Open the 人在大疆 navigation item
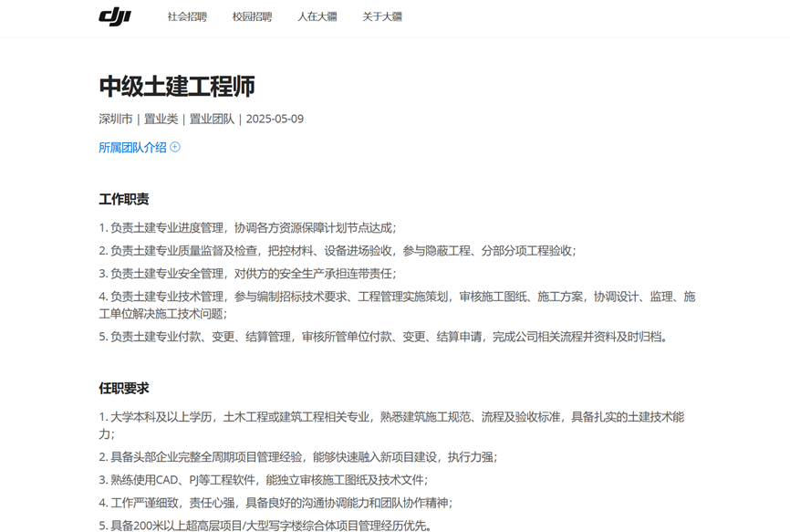This screenshot has width=790, height=532. click(317, 16)
